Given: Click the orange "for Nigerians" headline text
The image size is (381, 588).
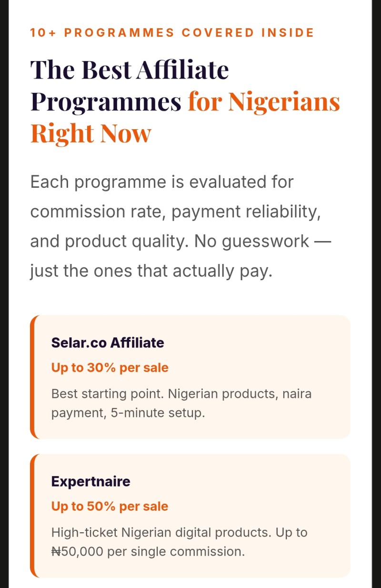Looking at the screenshot, I should 264,101.
